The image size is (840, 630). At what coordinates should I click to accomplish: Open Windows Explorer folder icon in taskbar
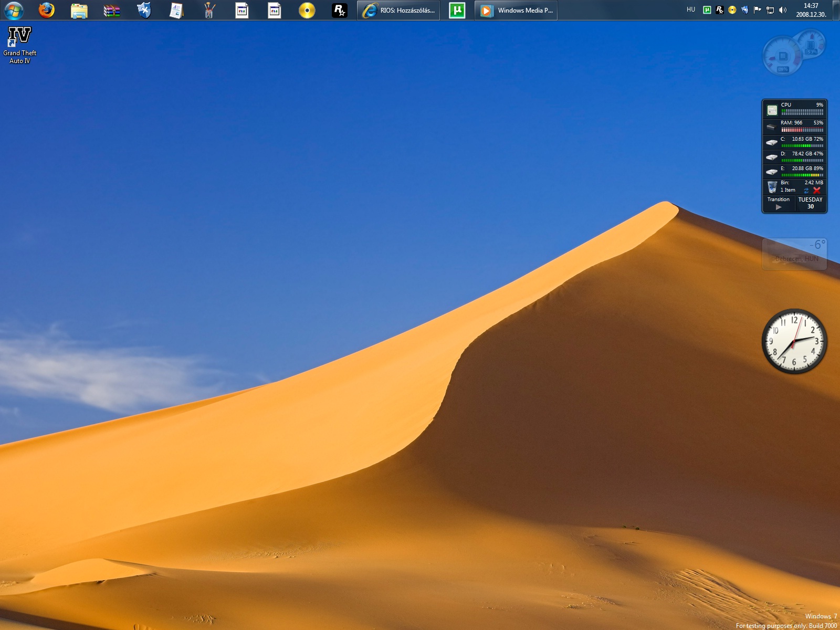[x=79, y=10]
